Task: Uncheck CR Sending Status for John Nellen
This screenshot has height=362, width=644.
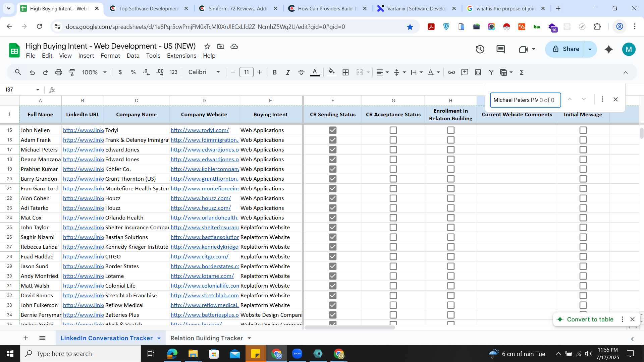Action: 333,130
